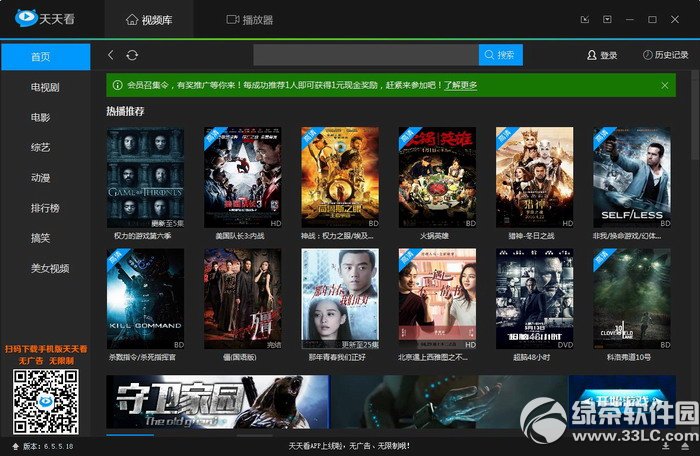The image size is (700, 456).
Task: Select 电影 in the sidebar
Action: pos(41,117)
